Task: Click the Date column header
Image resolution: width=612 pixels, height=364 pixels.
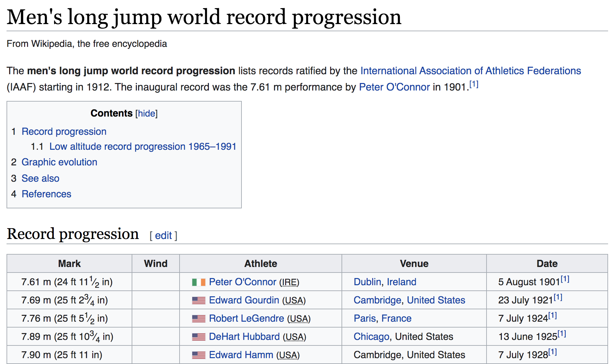Action: (547, 263)
